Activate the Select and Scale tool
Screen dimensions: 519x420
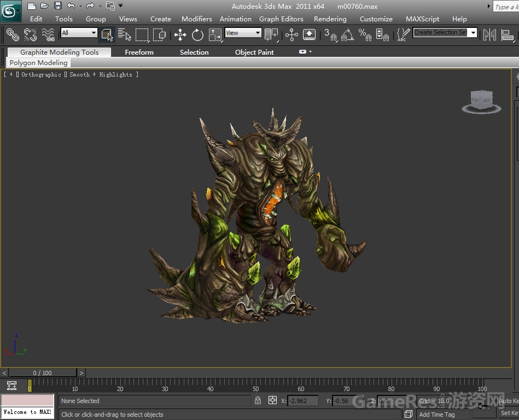(215, 35)
